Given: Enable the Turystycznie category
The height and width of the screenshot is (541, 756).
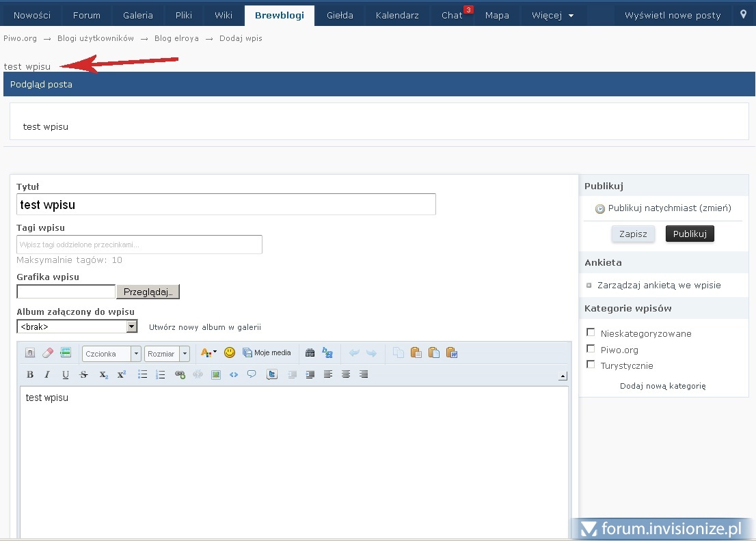Looking at the screenshot, I should (591, 365).
